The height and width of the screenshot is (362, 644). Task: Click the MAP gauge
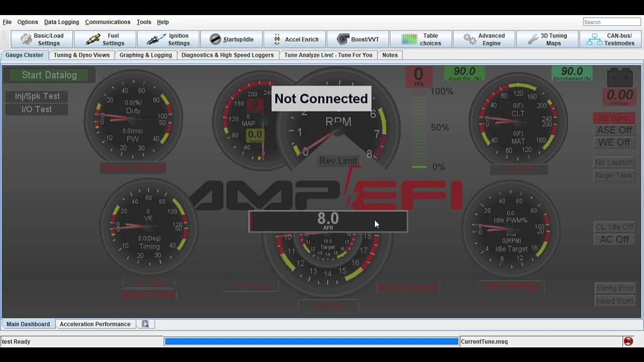[x=247, y=121]
